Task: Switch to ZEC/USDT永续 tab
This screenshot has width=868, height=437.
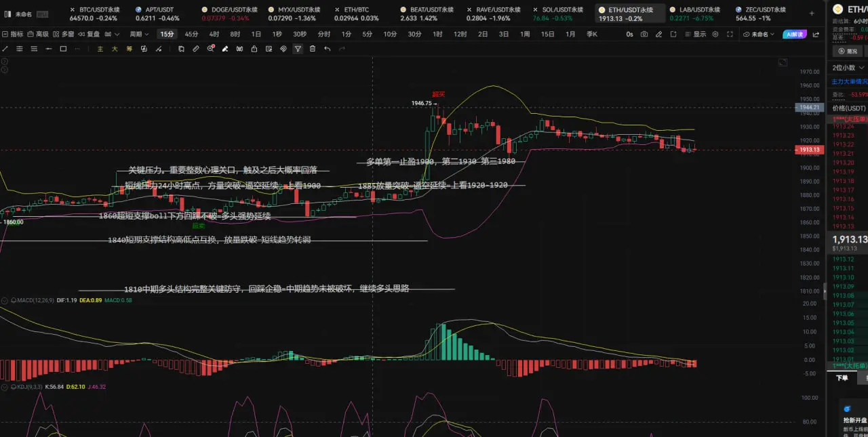Action: (x=760, y=14)
